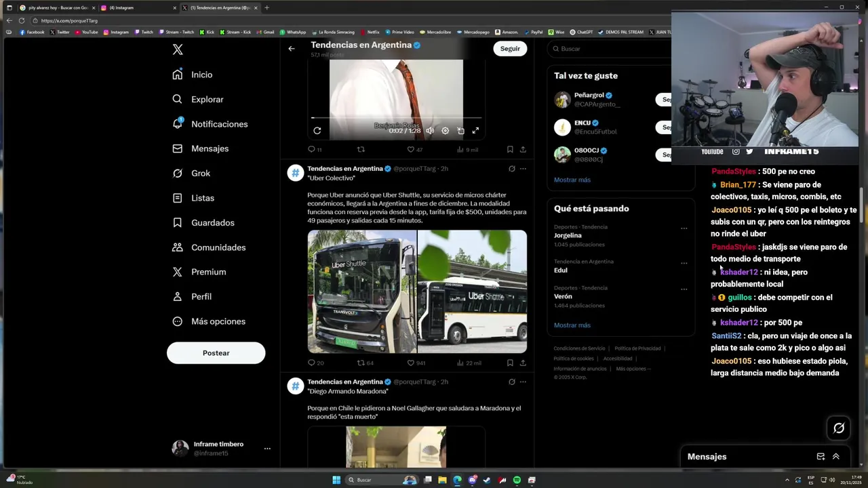Screen dimensions: 868x488
Task: Open more options for Jorgelina trend
Action: [684, 228]
